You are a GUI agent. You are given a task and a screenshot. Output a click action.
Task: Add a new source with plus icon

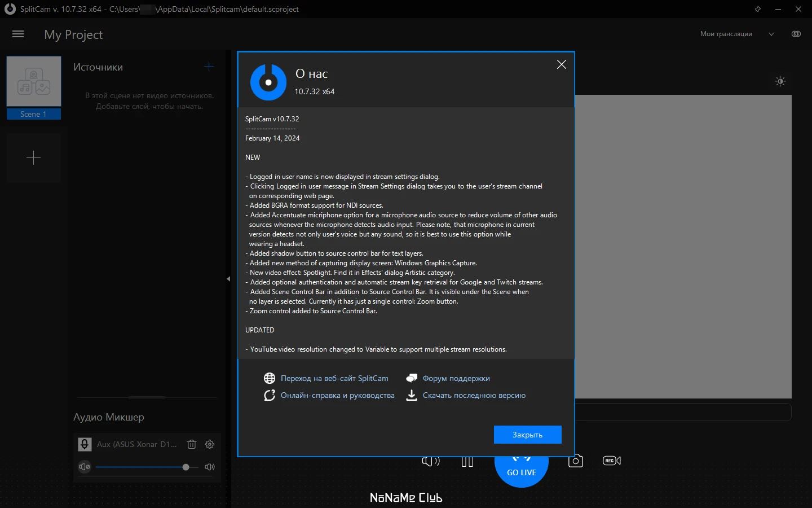(209, 67)
